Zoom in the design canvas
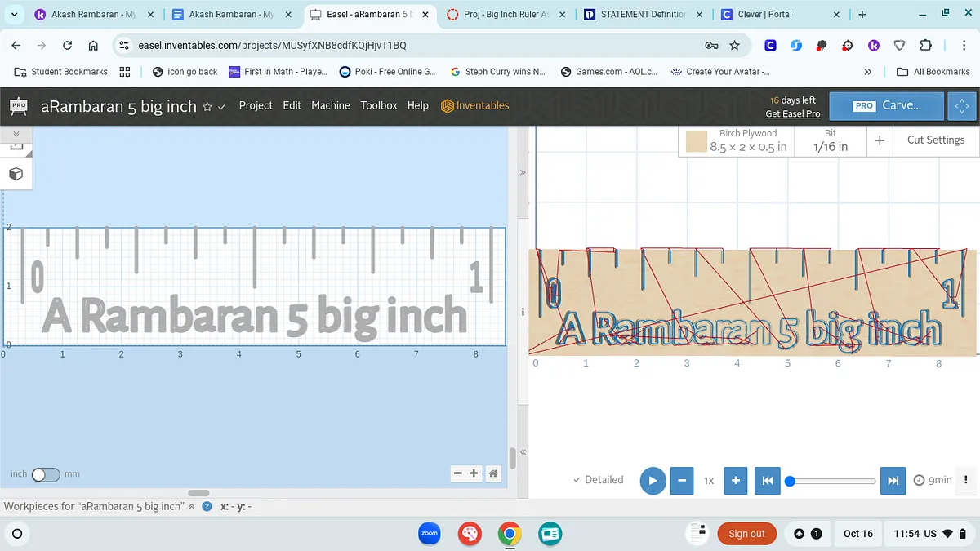The image size is (980, 551). [x=474, y=473]
